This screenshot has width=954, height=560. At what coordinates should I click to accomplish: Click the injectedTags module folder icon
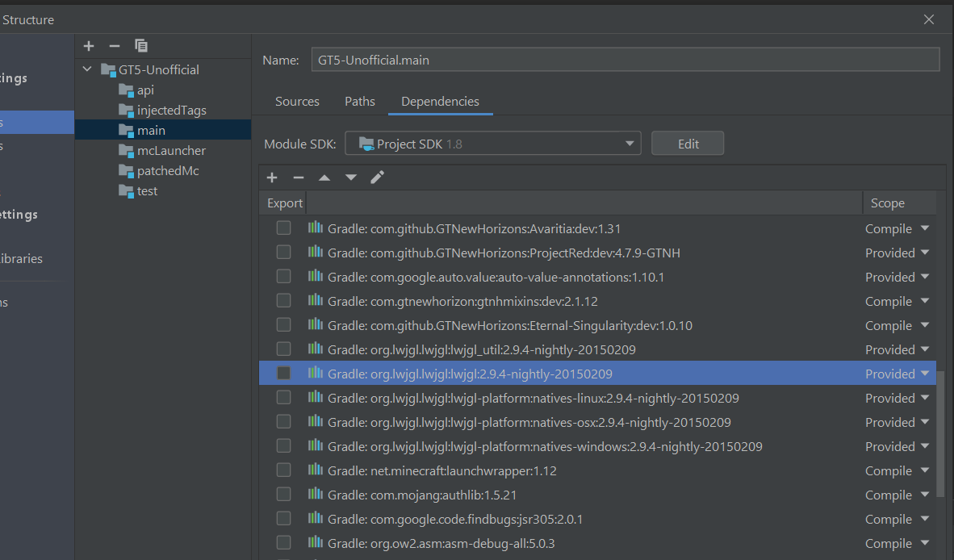click(x=126, y=110)
